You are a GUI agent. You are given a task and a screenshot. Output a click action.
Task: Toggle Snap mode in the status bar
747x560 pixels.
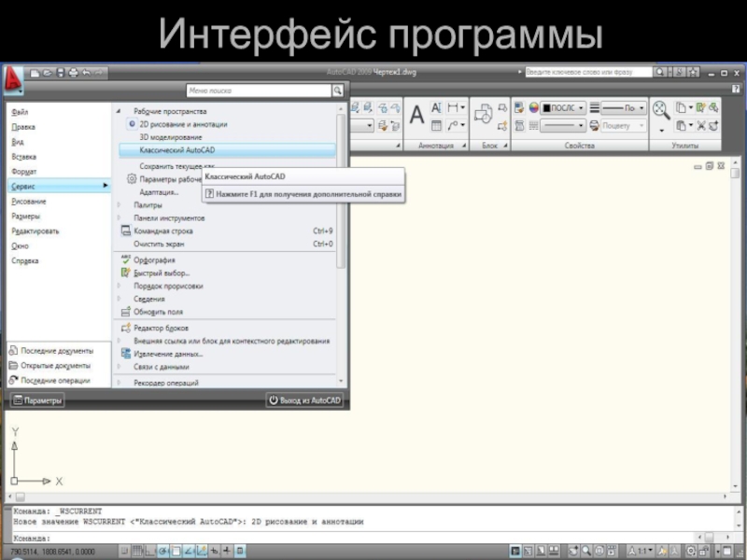[x=124, y=551]
